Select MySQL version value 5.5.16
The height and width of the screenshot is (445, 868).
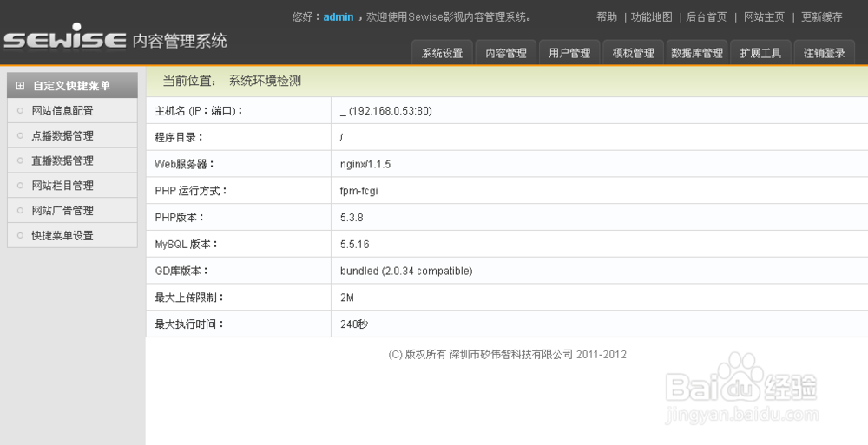354,244
